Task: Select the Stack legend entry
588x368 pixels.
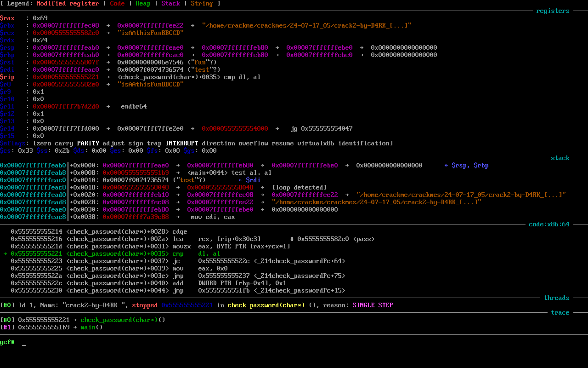Action: 170,4
